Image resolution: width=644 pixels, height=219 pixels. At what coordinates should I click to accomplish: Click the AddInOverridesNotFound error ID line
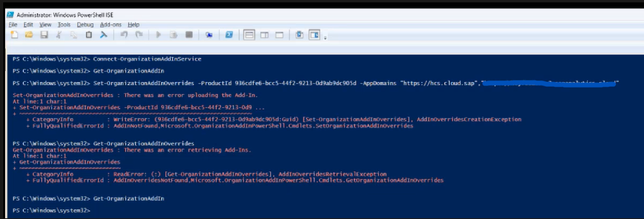coord(235,180)
